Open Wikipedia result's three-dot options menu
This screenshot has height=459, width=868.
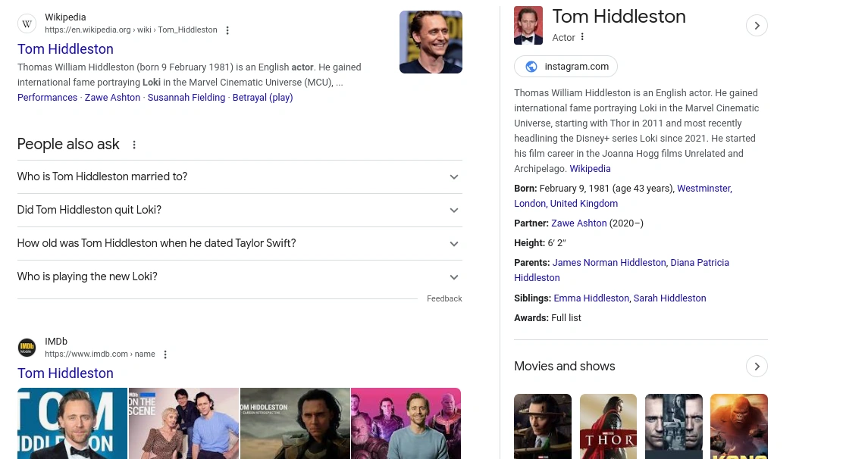227,30
